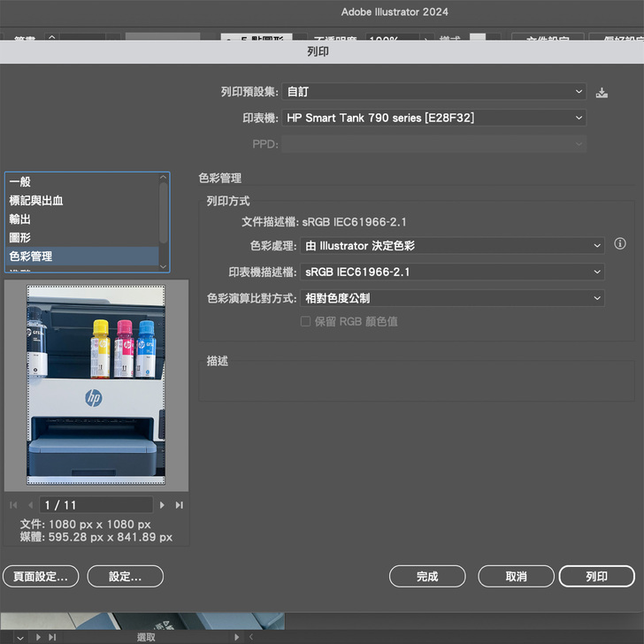Viewport: 644px width, 644px height.
Task: Select 標記與出血 category
Action: click(x=82, y=201)
